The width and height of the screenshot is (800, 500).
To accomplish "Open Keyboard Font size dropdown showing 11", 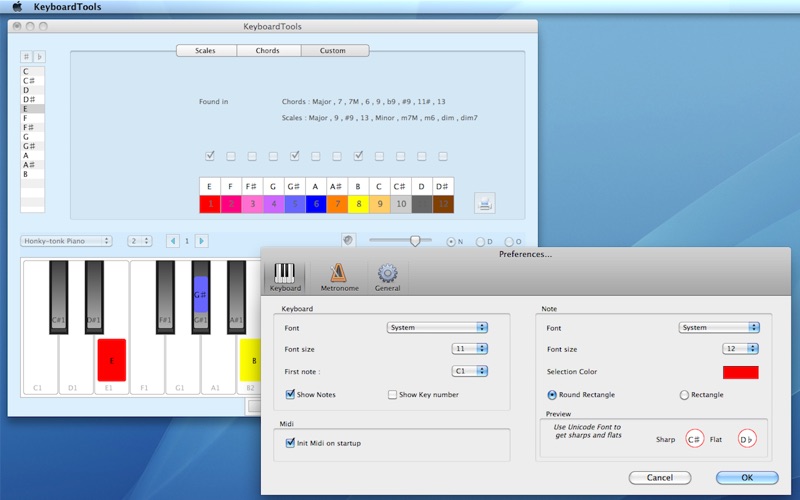I will 470,349.
